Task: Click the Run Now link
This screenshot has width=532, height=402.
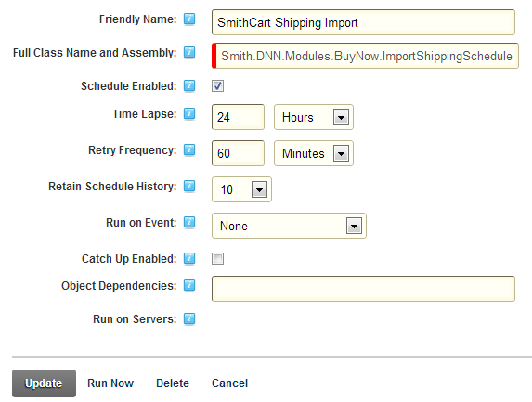Action: pyautogui.click(x=110, y=383)
